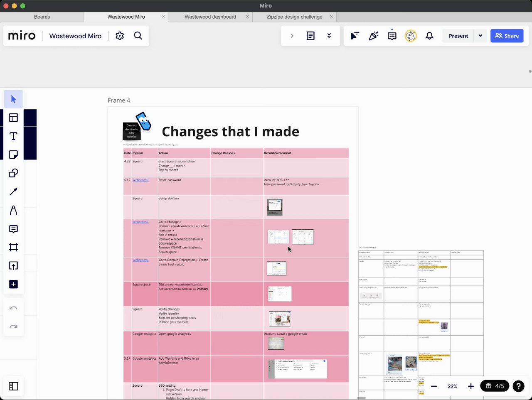This screenshot has height=400, width=532.
Task: Open the Templates tool in left toolbar
Action: point(13,118)
